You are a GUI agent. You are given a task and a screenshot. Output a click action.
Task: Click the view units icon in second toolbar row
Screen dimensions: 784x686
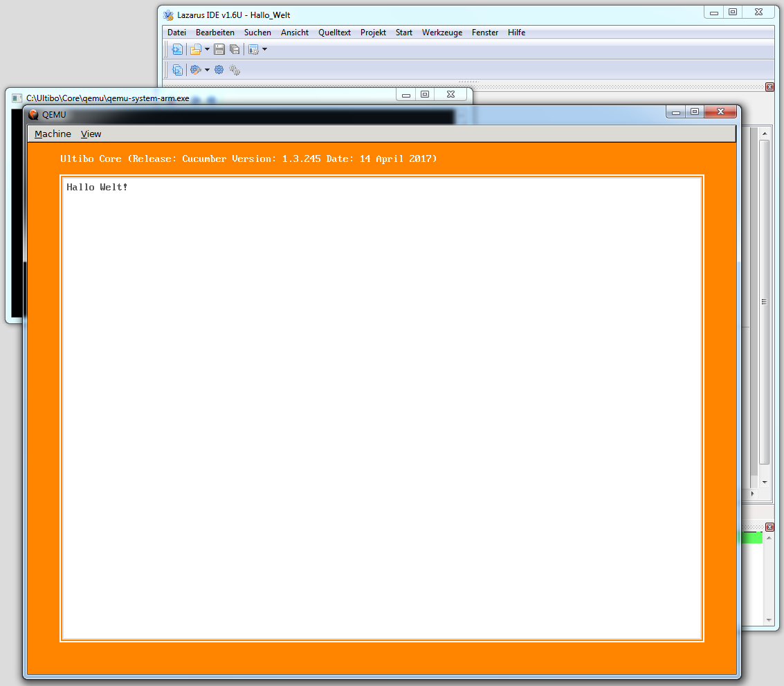pyautogui.click(x=178, y=70)
